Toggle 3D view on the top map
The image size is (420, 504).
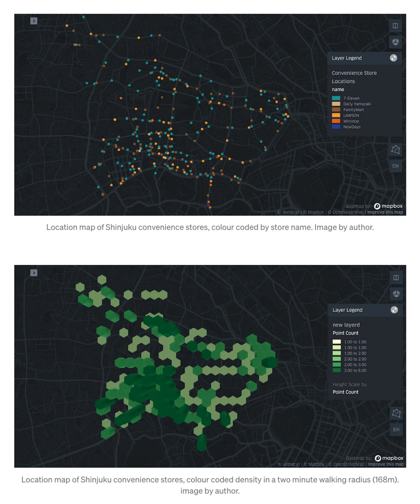coord(395,42)
